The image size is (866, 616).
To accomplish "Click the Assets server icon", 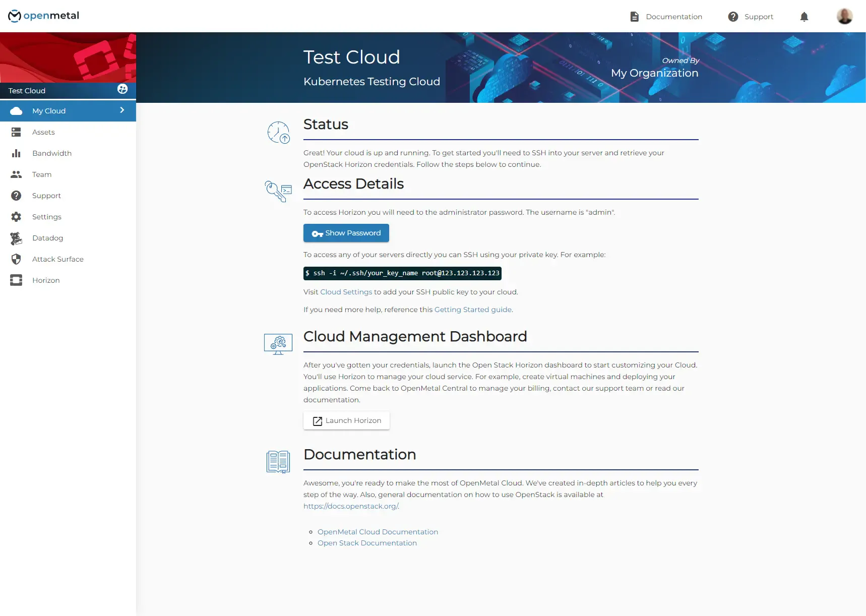I will coord(16,132).
